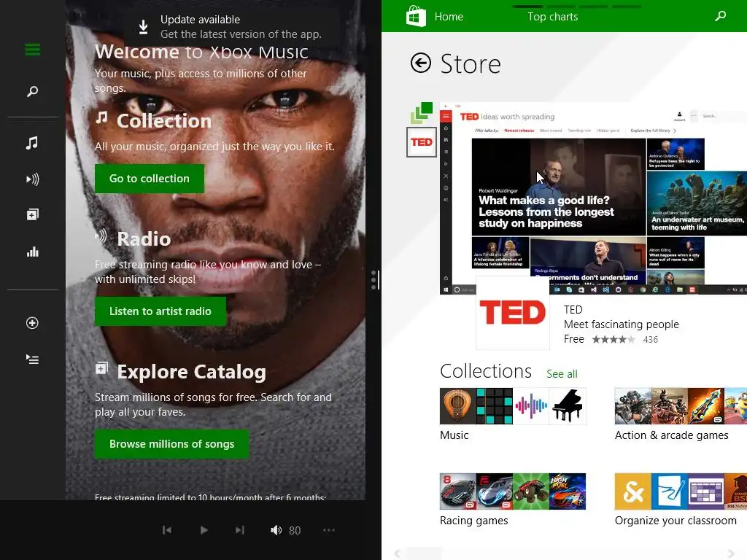Open the guitar app icon in Music
Image resolution: width=747 pixels, height=560 pixels.
tap(458, 406)
